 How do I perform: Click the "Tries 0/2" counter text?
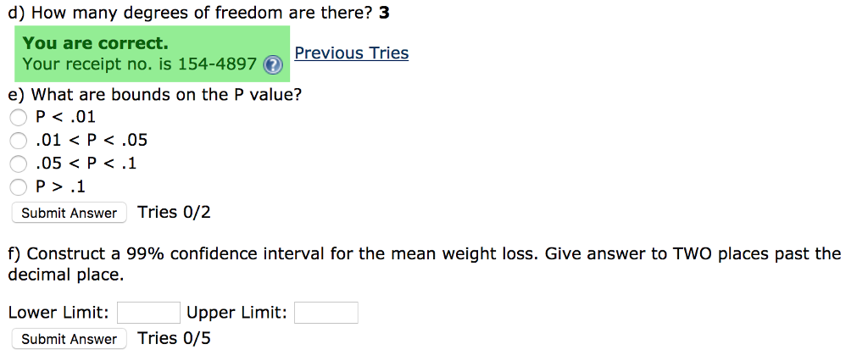(x=174, y=212)
